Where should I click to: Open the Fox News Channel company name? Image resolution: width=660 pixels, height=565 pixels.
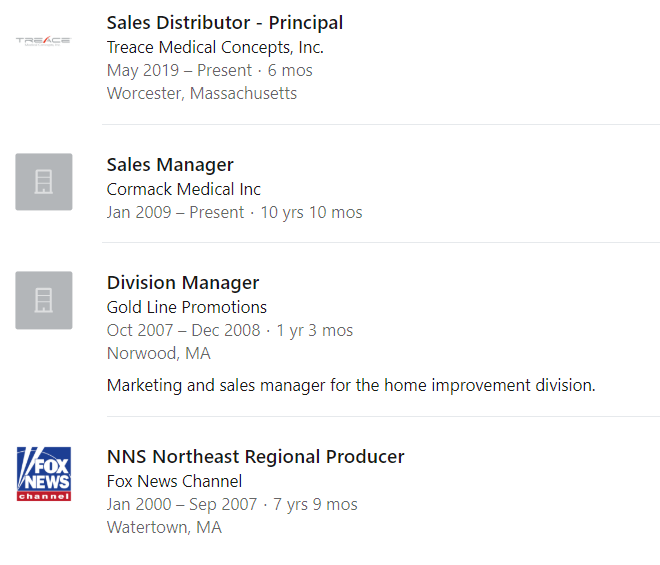(174, 481)
